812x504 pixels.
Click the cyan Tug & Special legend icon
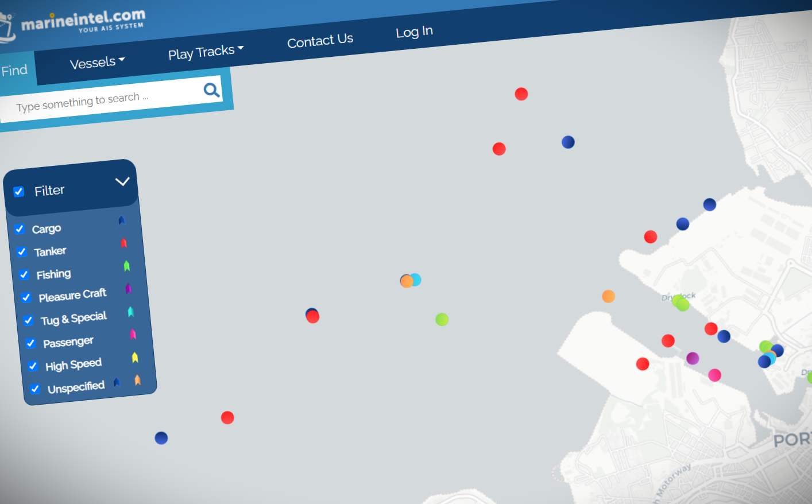(131, 312)
